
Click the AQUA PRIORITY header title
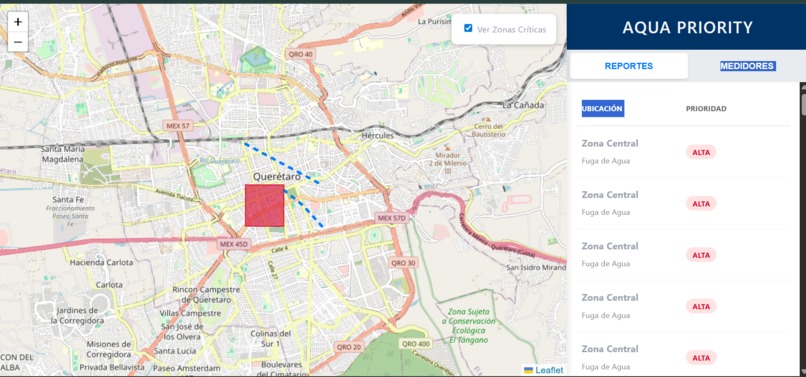coord(687,27)
